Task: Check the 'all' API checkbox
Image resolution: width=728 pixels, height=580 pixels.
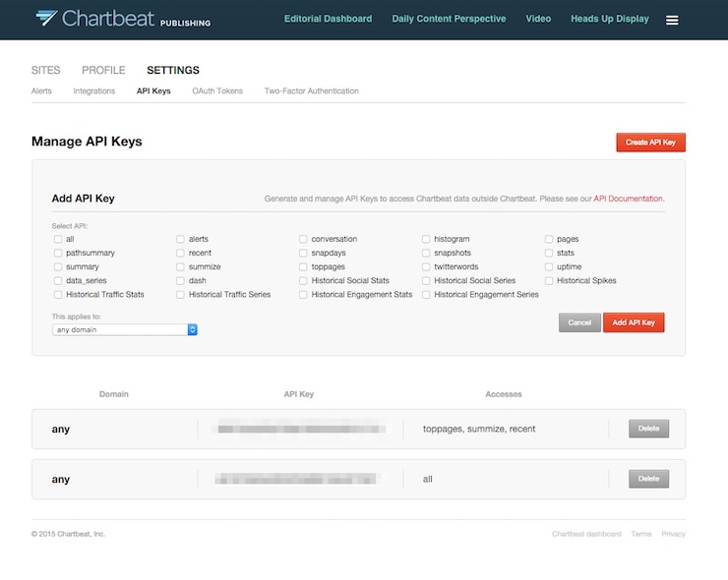Action: click(58, 239)
